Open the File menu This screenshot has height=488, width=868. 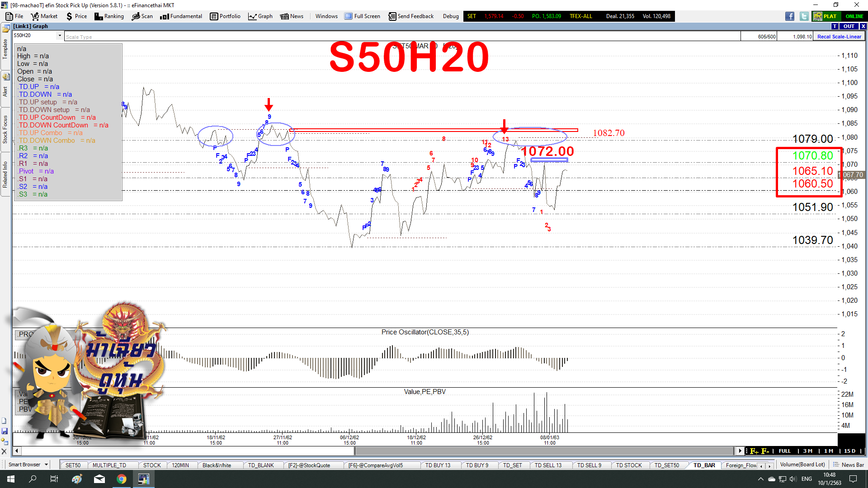14,16
